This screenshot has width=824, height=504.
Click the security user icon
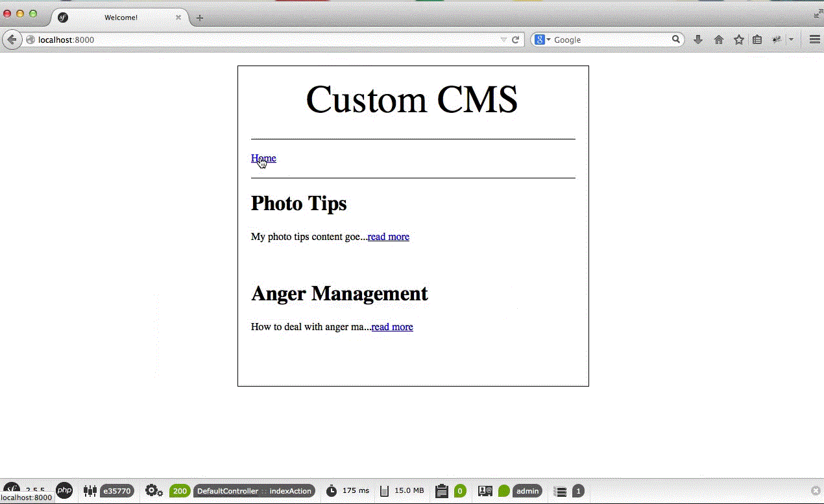[x=485, y=491]
